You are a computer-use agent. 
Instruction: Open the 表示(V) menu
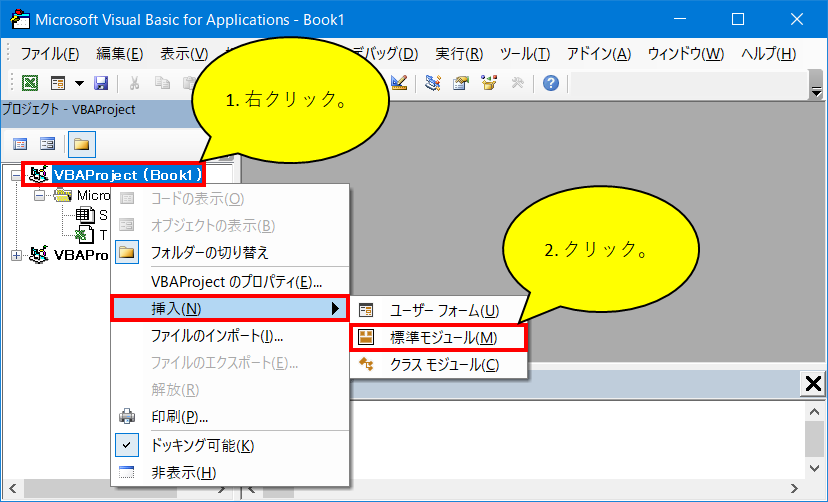tap(184, 54)
